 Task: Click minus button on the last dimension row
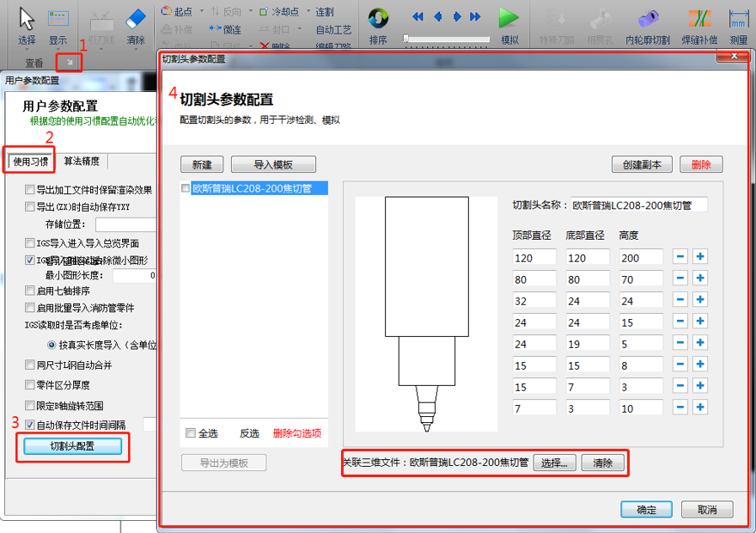[680, 407]
